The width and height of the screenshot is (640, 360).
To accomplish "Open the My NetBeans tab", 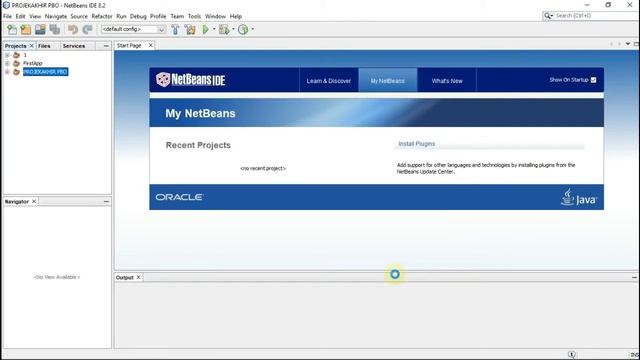I will tap(387, 81).
